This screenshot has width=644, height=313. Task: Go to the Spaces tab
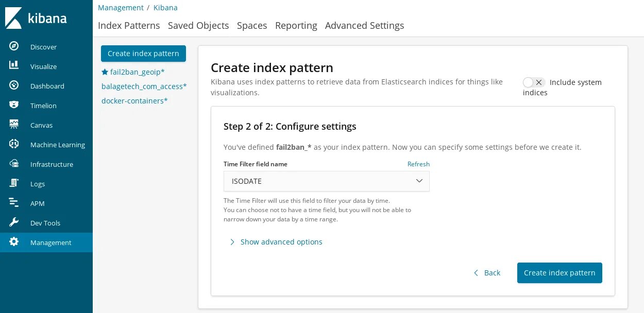[x=252, y=26]
